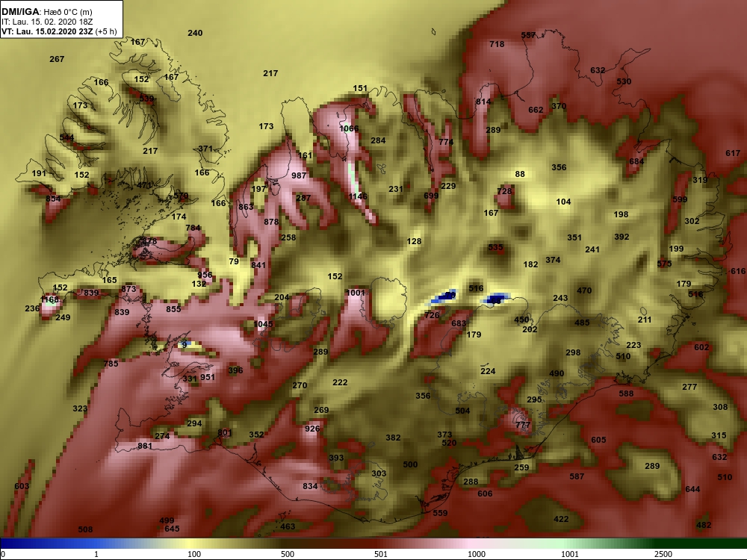
Task: Click the 104 map value
Action: click(563, 202)
